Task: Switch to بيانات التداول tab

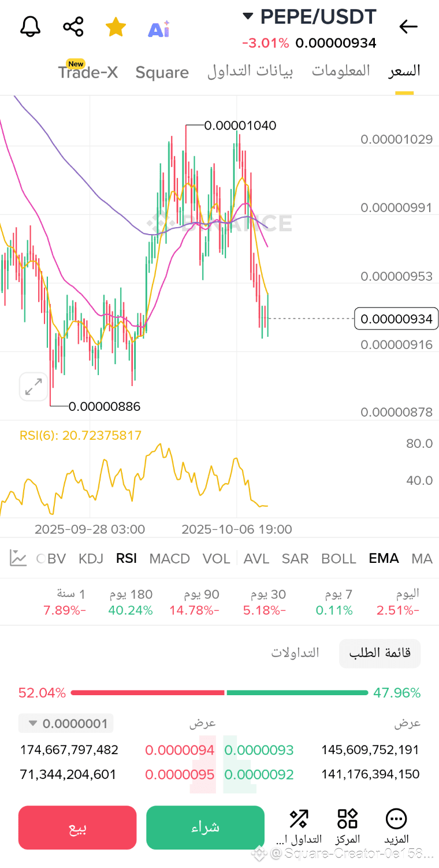Action: [x=250, y=71]
